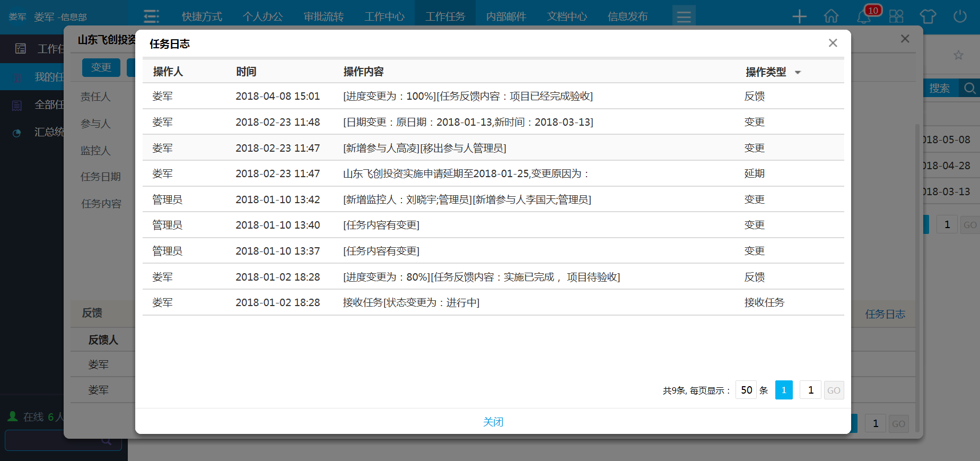The height and width of the screenshot is (461, 980).
Task: Click the notification bell icon
Action: 864,17
